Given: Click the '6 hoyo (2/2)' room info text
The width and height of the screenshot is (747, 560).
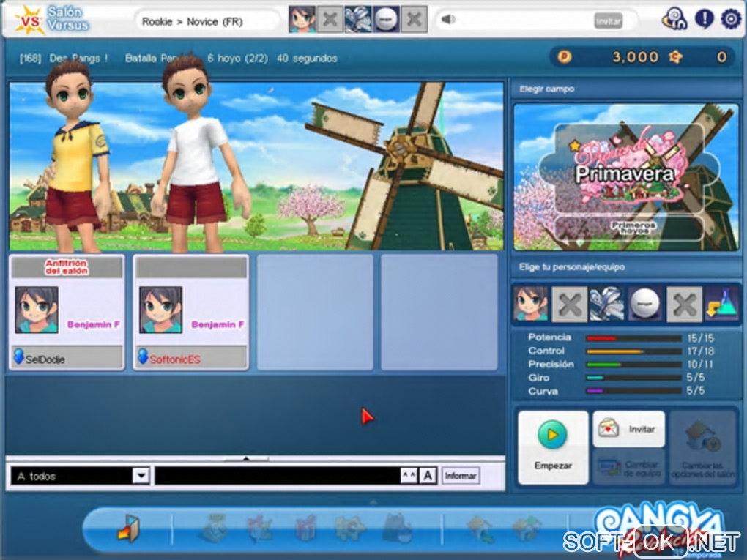Looking at the screenshot, I should (237, 59).
